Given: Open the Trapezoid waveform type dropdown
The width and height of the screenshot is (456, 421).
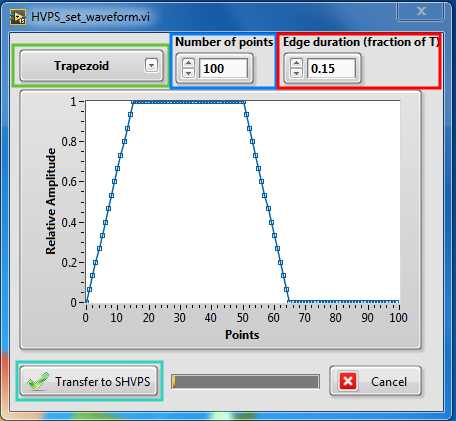Looking at the screenshot, I should tap(91, 66).
